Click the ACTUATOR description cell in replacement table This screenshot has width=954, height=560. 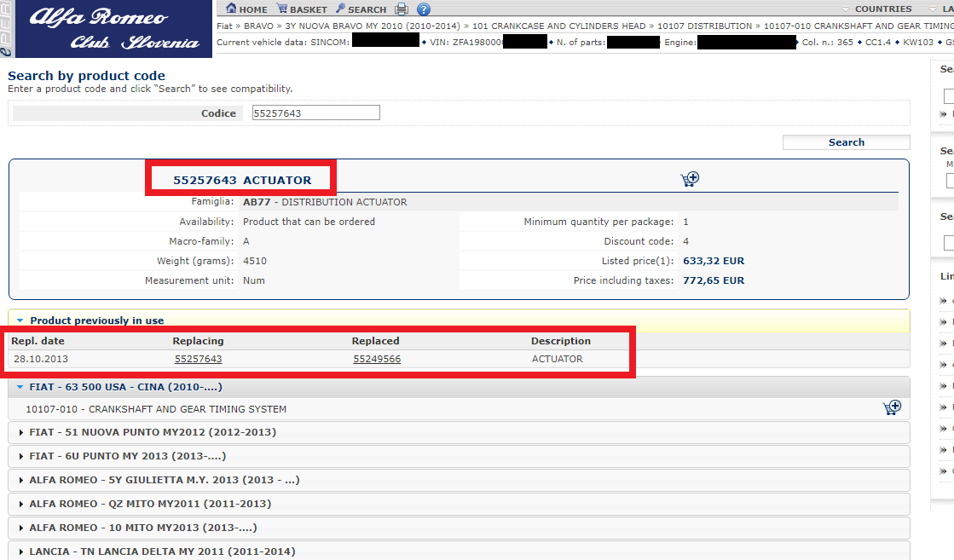[558, 359]
